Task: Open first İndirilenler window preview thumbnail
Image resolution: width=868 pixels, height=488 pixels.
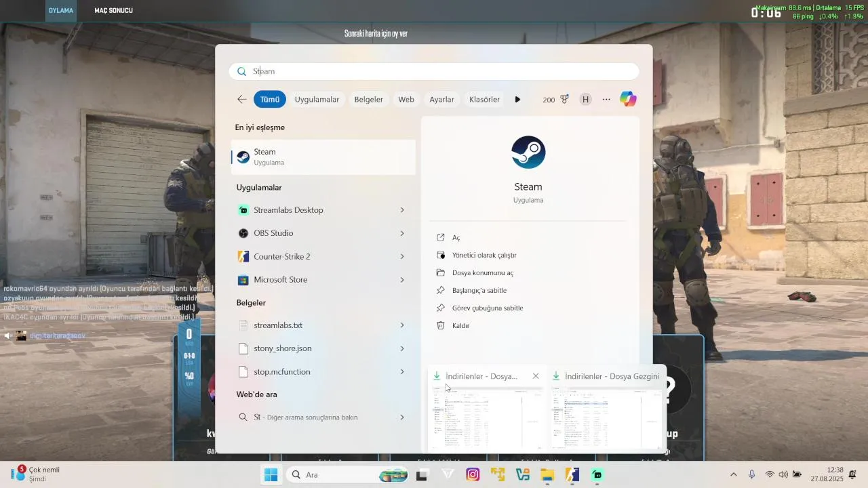Action: pos(487,419)
